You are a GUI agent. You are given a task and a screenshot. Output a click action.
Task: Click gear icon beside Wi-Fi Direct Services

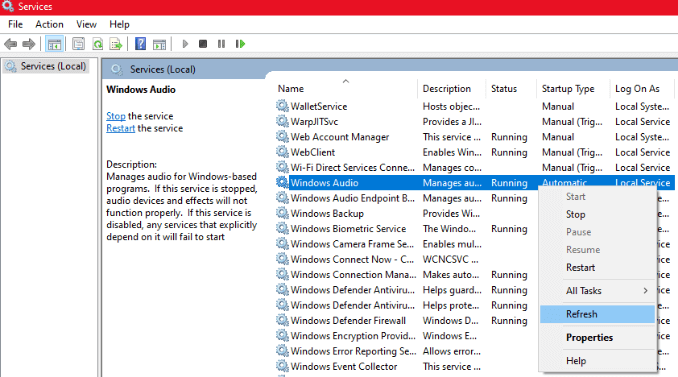pyautogui.click(x=282, y=167)
